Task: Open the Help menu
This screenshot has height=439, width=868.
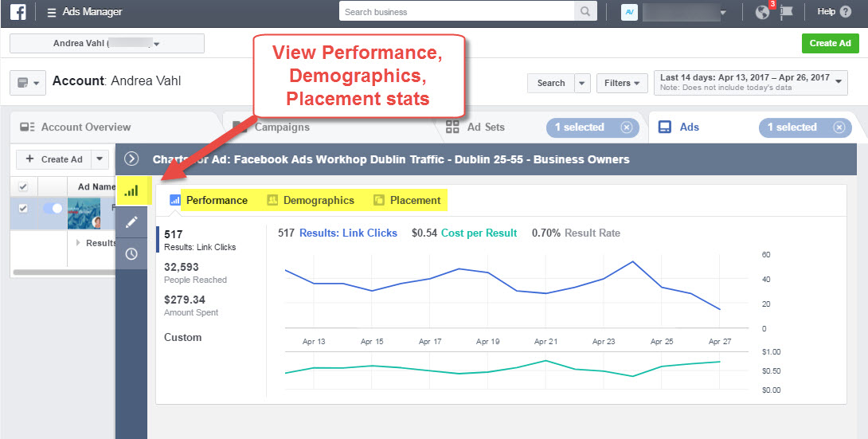Action: coord(826,12)
